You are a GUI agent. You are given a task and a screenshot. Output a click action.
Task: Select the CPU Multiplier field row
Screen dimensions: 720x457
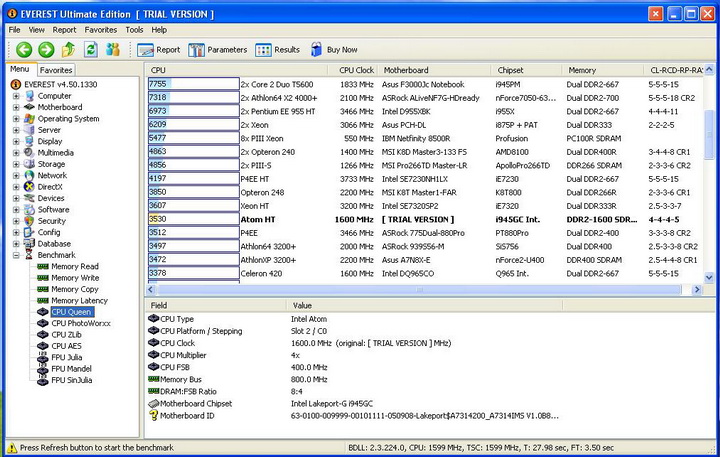click(224, 355)
